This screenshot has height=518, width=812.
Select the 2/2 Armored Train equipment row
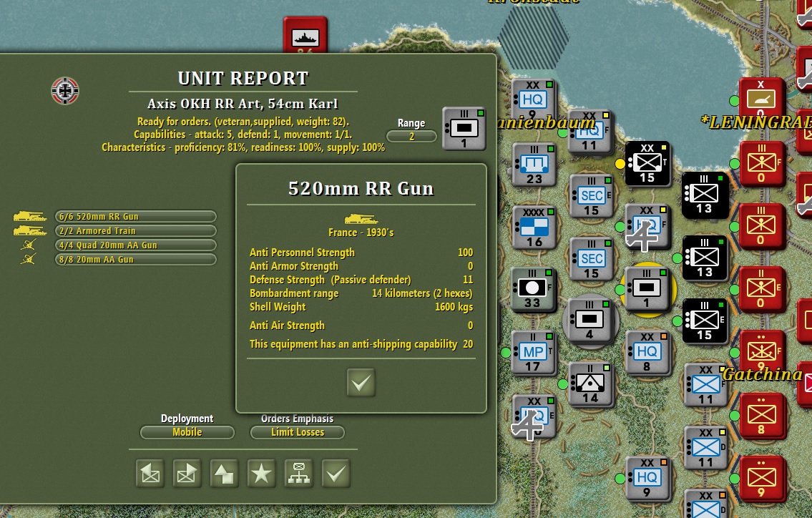point(136,230)
